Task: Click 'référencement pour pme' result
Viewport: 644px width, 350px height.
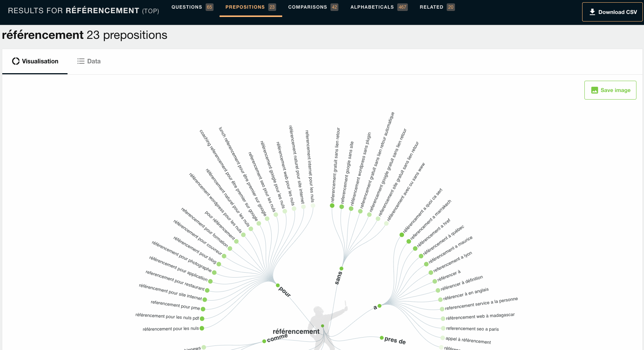Action: (203, 309)
